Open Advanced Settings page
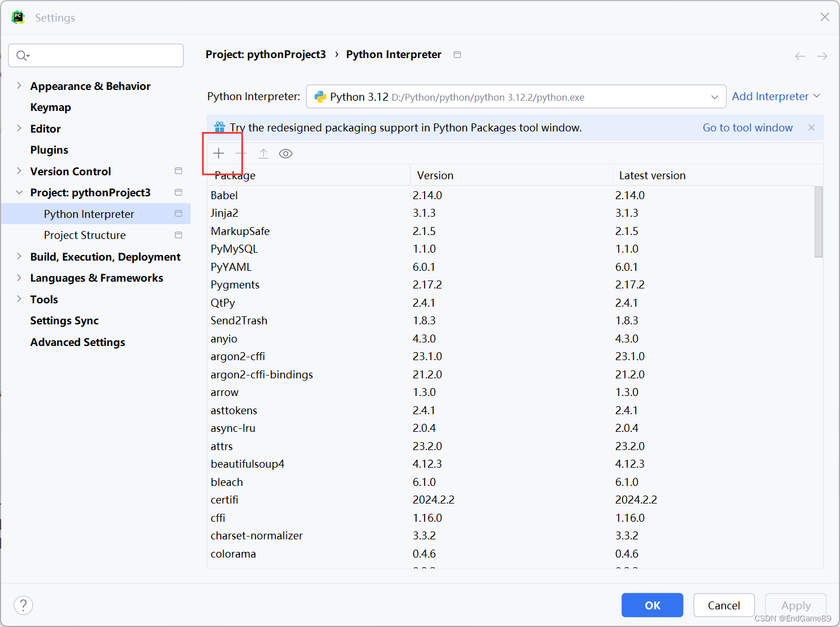Viewport: 840px width, 627px height. coord(77,342)
